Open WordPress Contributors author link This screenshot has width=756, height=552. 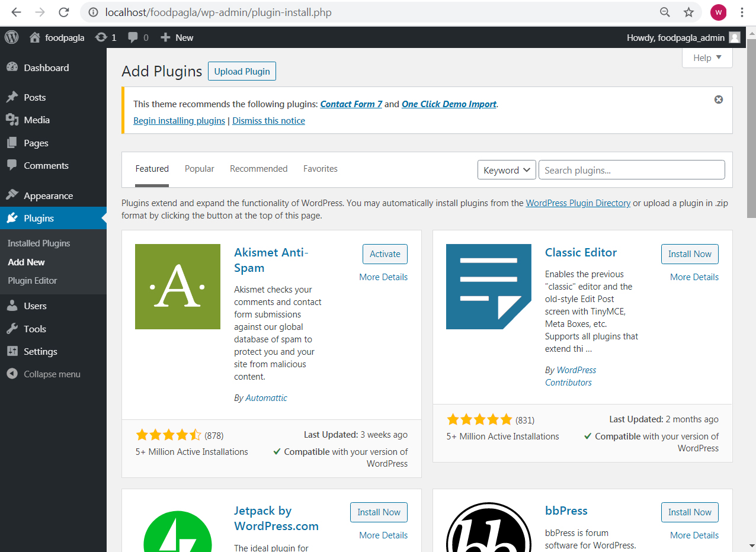point(571,376)
